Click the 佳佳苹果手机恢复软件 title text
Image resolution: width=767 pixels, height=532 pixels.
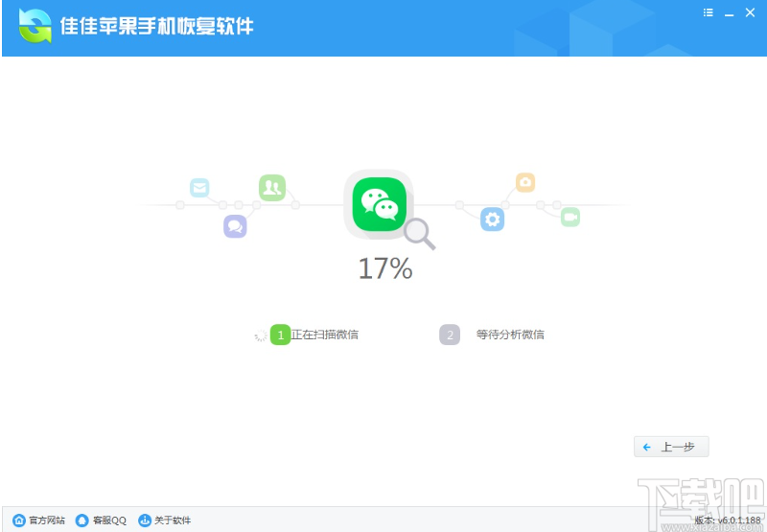[156, 26]
